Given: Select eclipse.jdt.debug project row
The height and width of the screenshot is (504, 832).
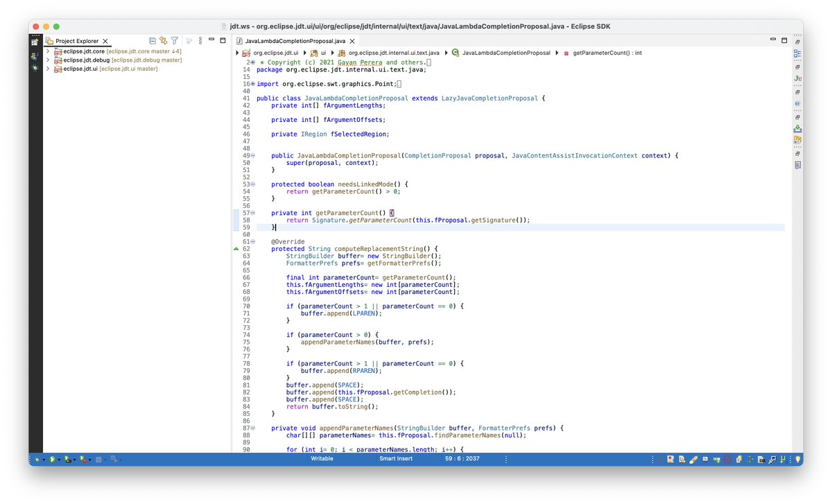Looking at the screenshot, I should (118, 60).
